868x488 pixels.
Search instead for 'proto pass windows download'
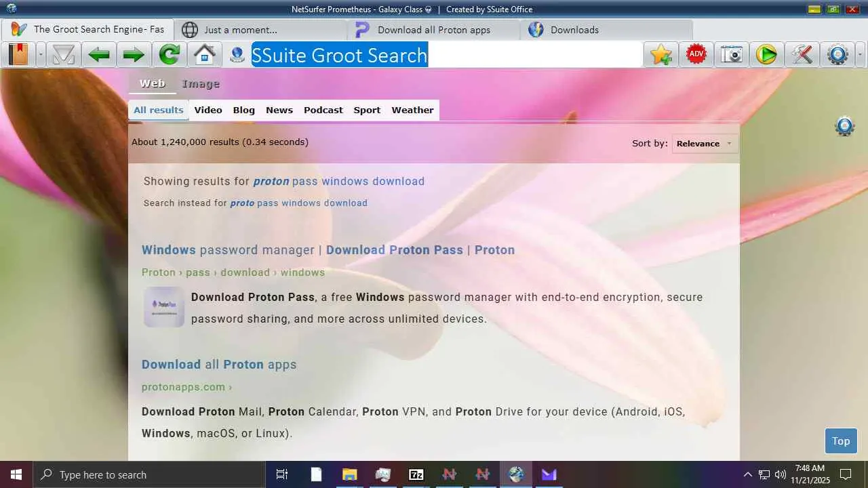(299, 203)
